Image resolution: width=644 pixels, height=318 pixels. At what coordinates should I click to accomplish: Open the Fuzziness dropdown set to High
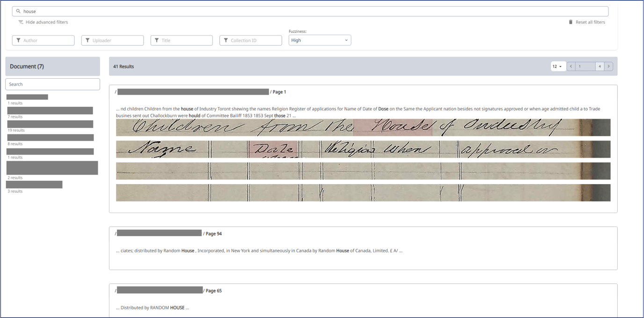320,40
